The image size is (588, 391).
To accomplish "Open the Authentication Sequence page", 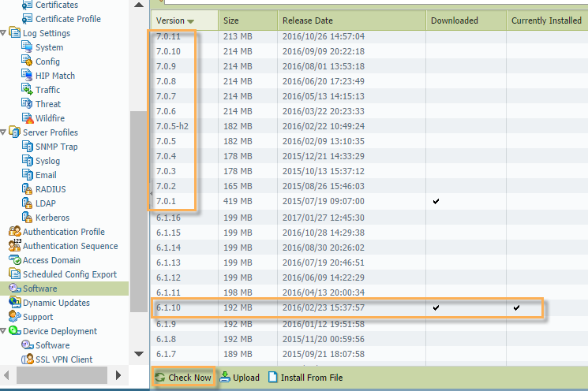I will click(x=70, y=246).
